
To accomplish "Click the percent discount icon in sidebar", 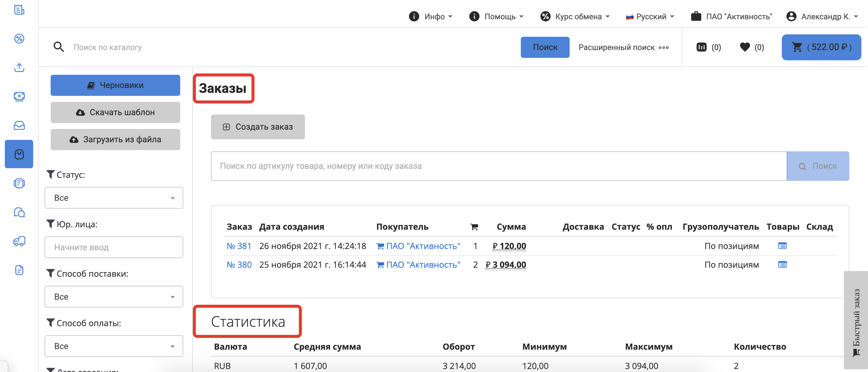I will point(19,39).
